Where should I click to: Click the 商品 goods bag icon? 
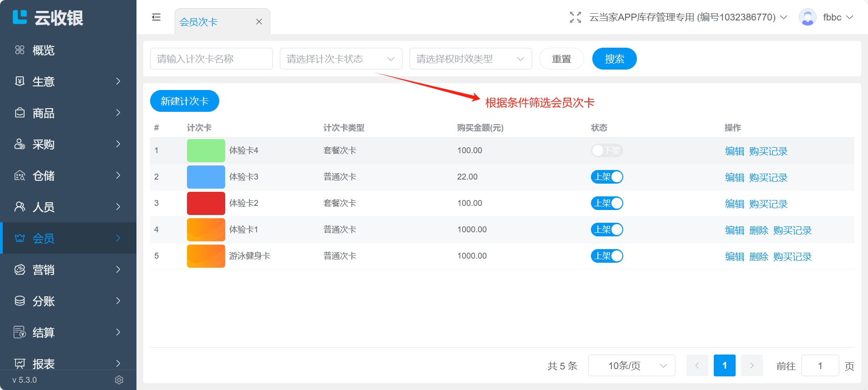coord(20,113)
